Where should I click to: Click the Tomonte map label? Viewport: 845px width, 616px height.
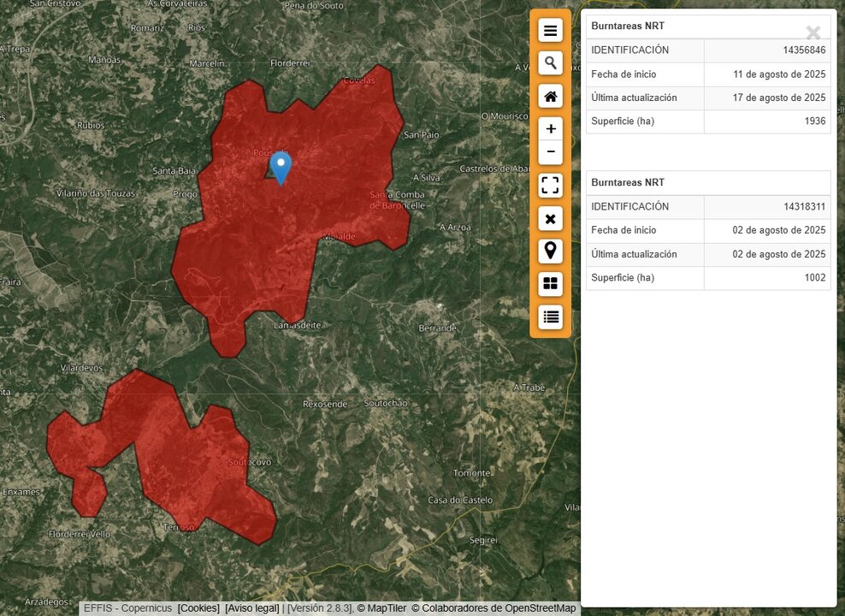[x=471, y=473]
